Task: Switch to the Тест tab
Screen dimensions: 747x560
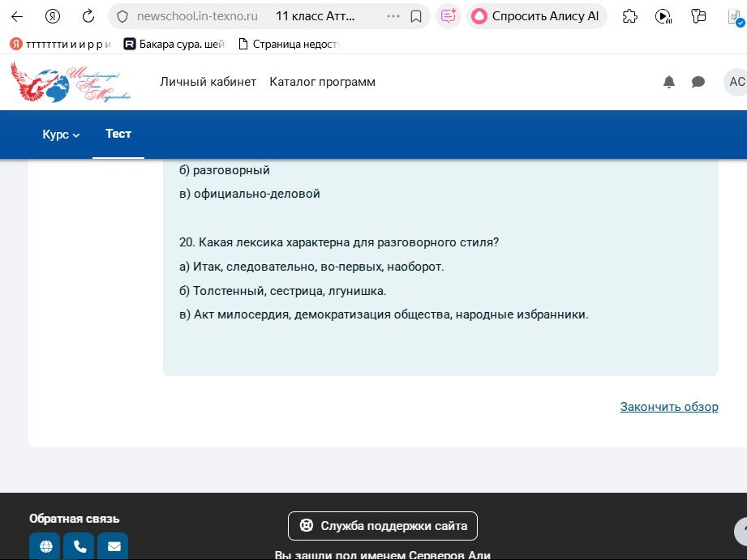Action: pyautogui.click(x=118, y=134)
